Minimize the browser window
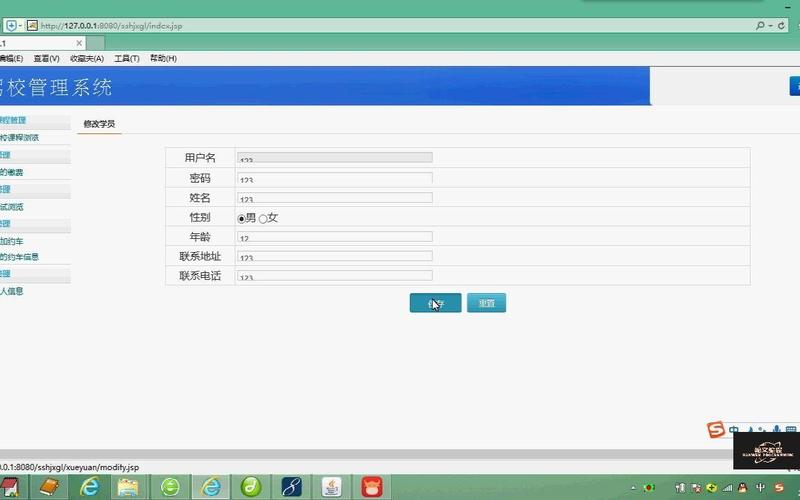Viewport: 800px width, 500px height. coord(788,6)
